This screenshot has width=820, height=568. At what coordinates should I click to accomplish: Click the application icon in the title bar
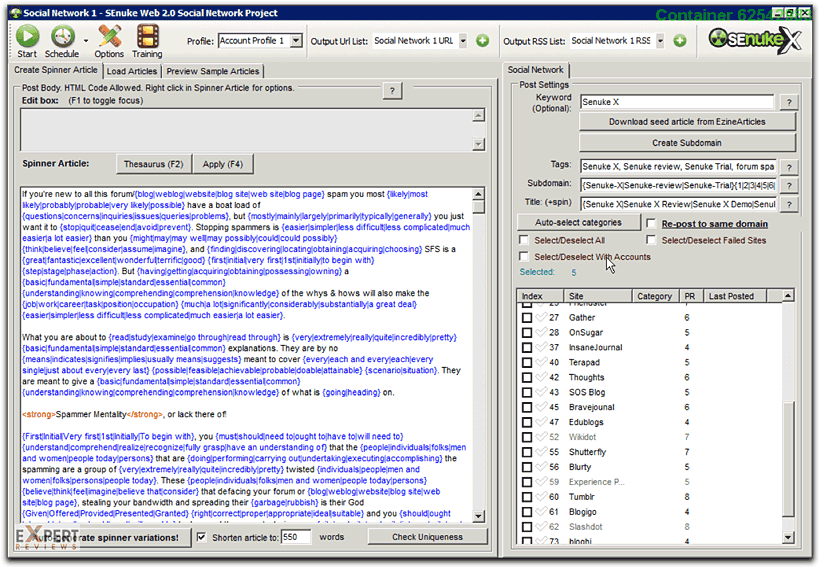[16, 13]
